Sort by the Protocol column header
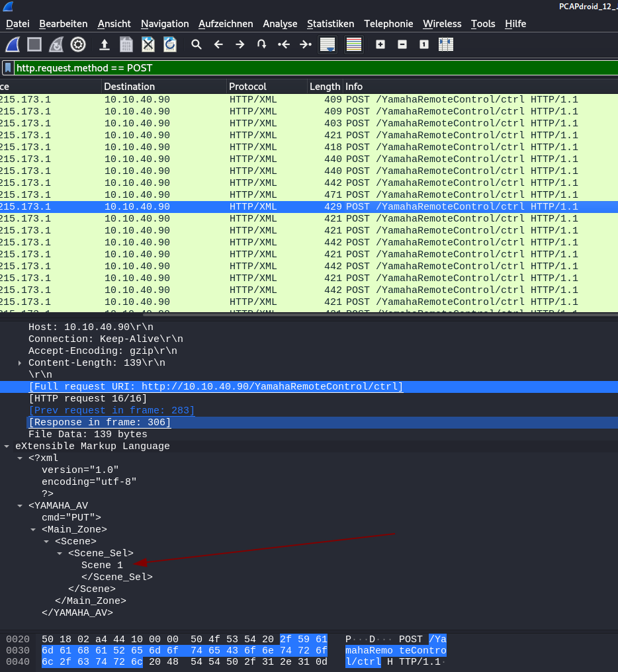The height and width of the screenshot is (672, 618). [267, 87]
